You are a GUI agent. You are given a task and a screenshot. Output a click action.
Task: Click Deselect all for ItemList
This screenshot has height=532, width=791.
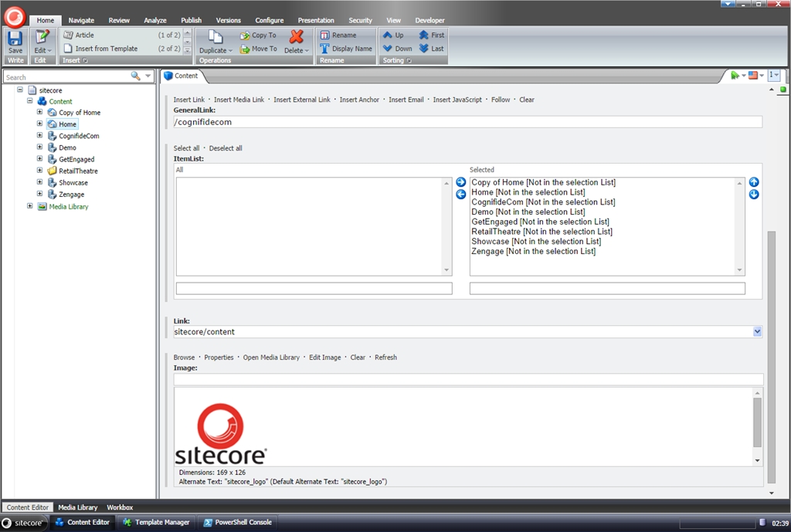click(226, 148)
